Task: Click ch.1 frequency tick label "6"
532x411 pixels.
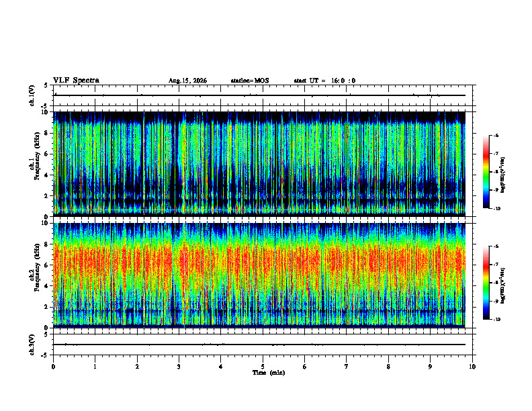Action: tap(48, 154)
